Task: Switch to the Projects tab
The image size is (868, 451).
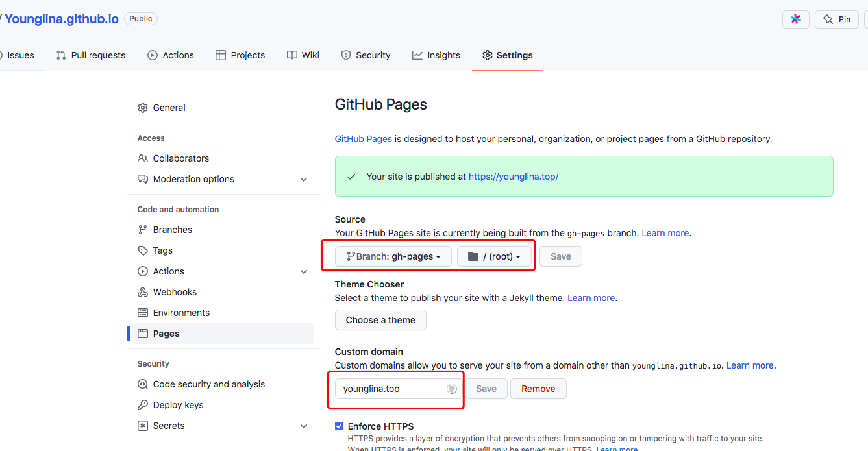Action: [x=240, y=55]
